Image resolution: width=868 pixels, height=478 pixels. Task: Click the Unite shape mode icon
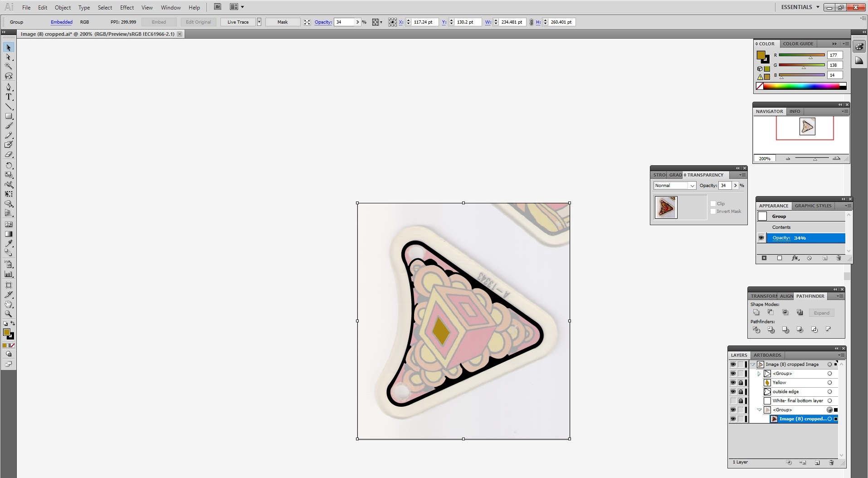756,312
